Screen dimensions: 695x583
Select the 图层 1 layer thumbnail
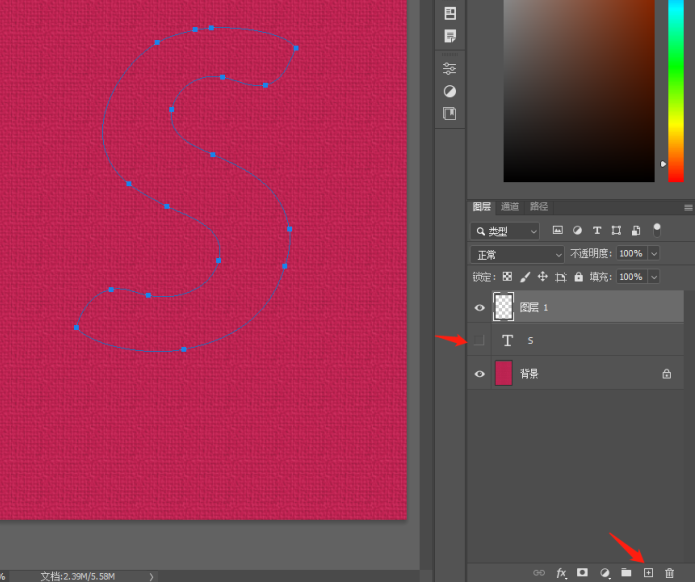point(503,306)
